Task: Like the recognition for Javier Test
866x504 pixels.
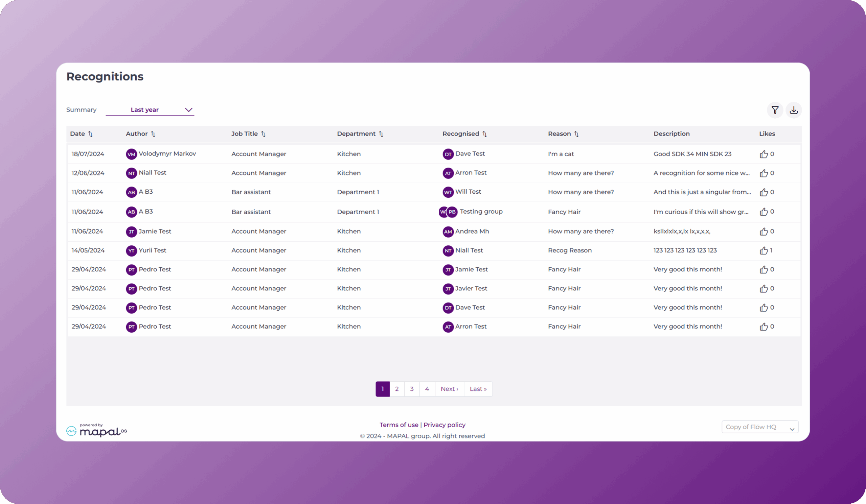Action: (764, 288)
